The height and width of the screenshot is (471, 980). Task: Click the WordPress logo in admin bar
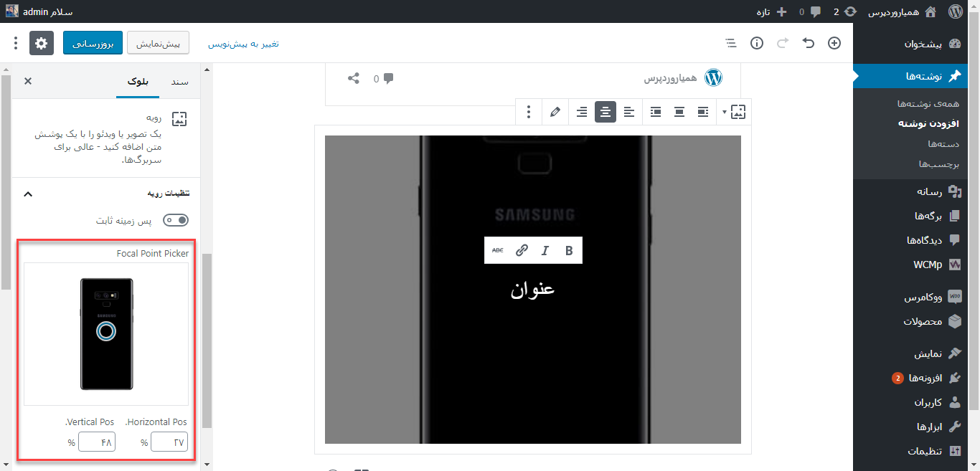point(955,11)
